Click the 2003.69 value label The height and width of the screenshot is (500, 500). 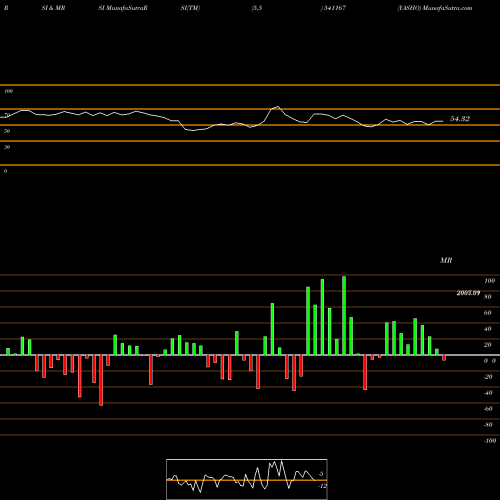pos(468,293)
